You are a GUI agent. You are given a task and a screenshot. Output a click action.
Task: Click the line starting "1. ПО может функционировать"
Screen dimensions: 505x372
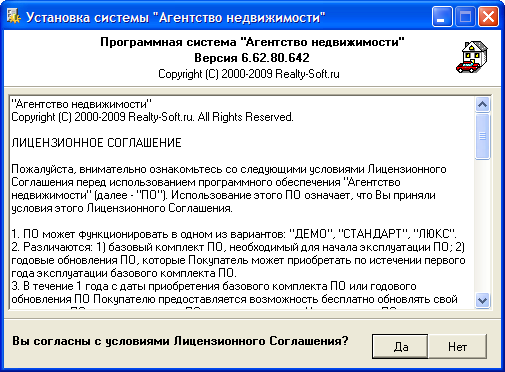(x=234, y=234)
